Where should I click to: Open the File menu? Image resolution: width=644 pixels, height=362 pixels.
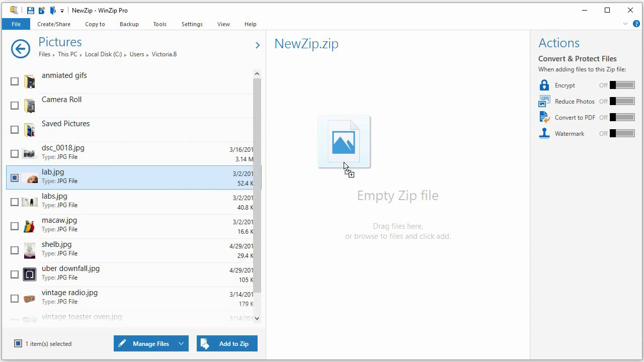(16, 24)
